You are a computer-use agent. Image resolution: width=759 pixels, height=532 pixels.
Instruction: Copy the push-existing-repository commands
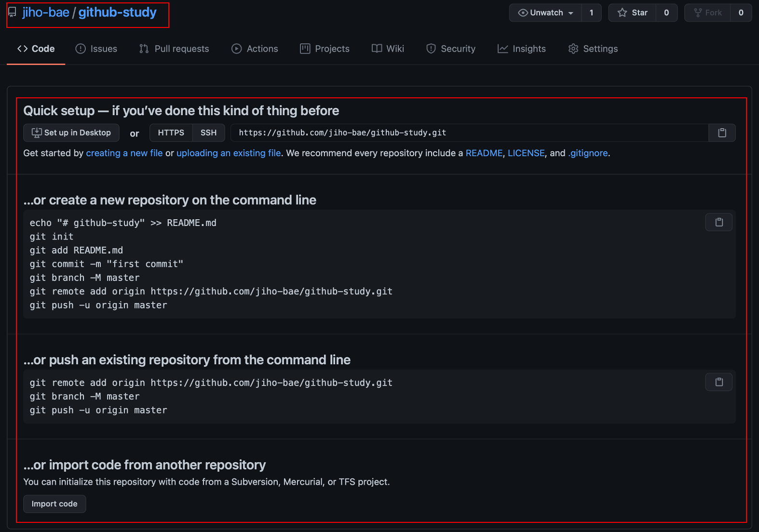719,382
